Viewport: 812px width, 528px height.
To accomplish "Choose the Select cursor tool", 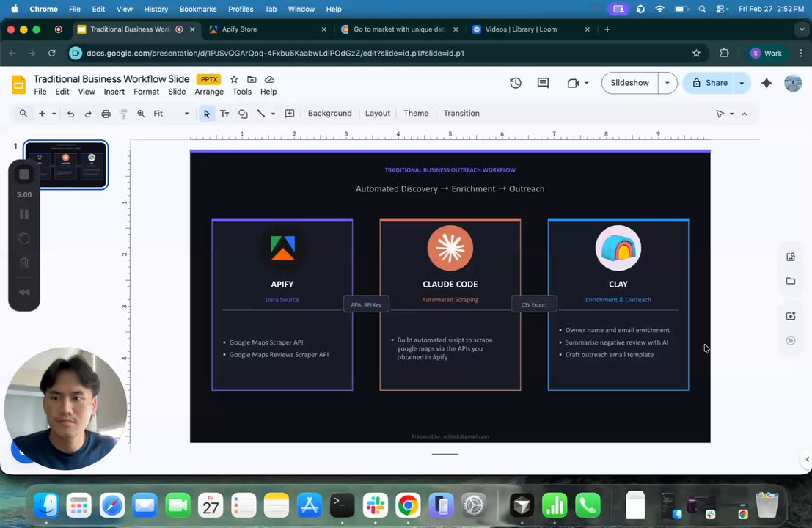I will (x=207, y=114).
